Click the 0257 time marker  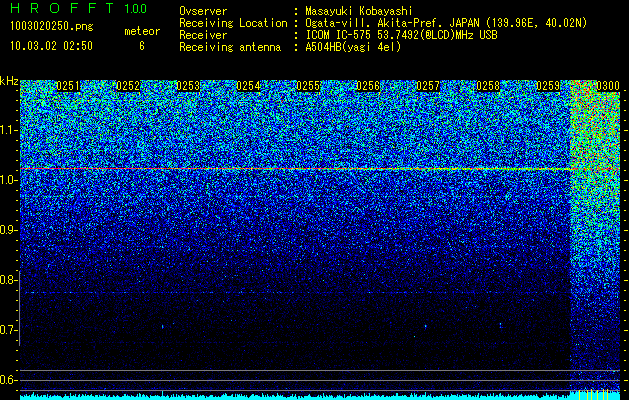click(428, 86)
